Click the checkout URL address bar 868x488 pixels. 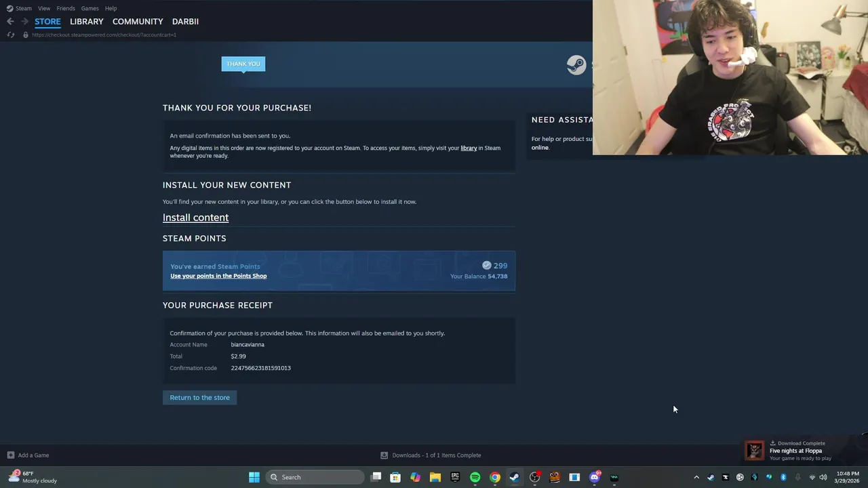click(x=104, y=35)
